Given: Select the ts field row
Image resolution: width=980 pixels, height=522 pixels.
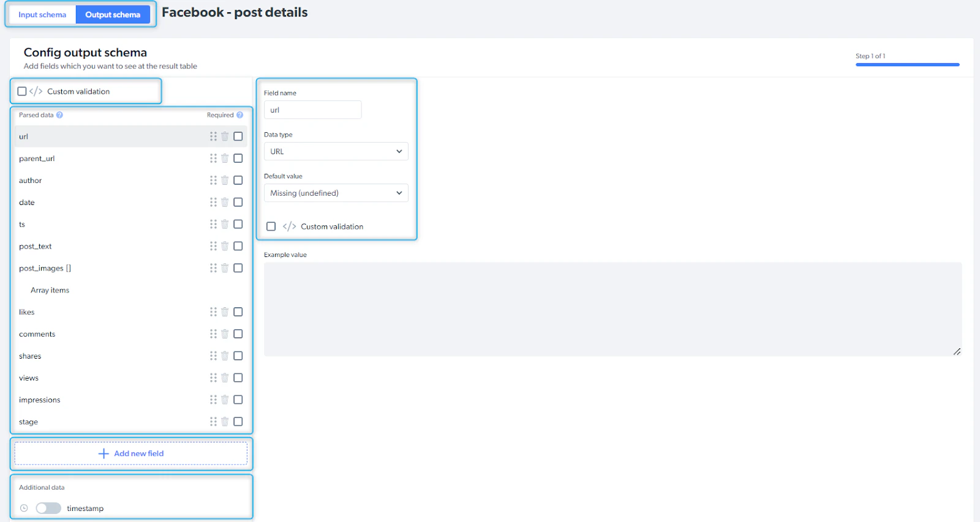Looking at the screenshot, I should [131, 224].
